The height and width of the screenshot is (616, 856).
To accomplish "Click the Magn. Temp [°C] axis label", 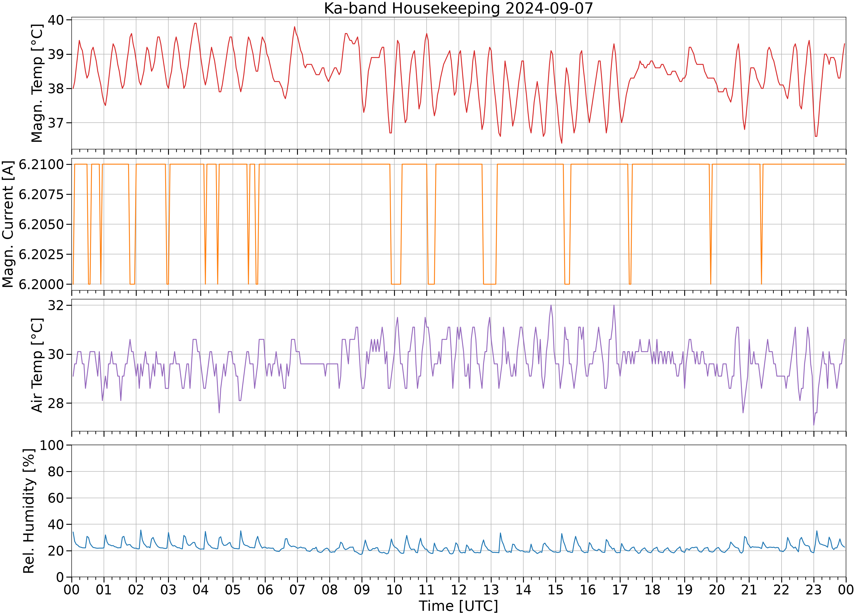I will 37,83.
